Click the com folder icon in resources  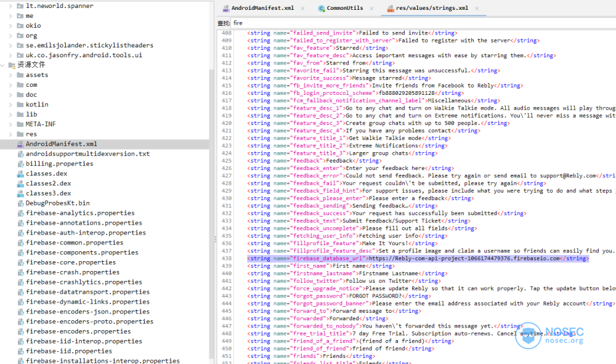pyautogui.click(x=20, y=85)
